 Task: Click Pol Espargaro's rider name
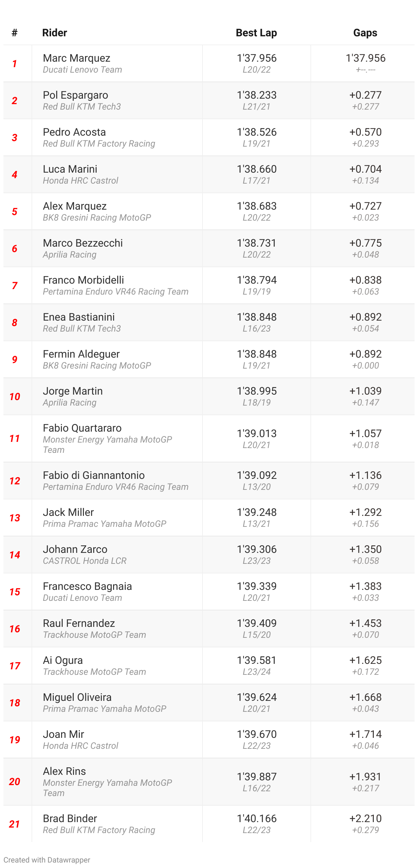click(x=75, y=95)
